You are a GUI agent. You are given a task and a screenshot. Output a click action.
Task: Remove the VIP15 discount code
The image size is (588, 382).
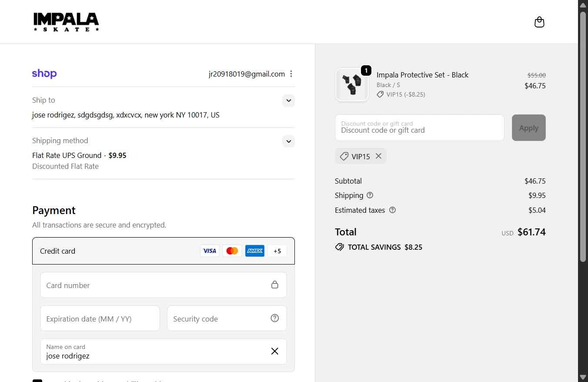click(378, 156)
